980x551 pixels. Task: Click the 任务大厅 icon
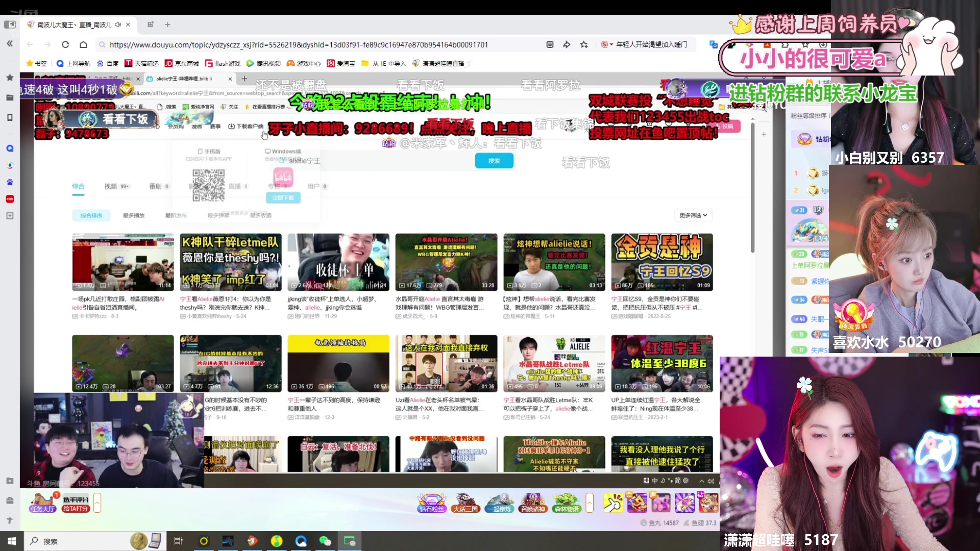pyautogui.click(x=42, y=503)
